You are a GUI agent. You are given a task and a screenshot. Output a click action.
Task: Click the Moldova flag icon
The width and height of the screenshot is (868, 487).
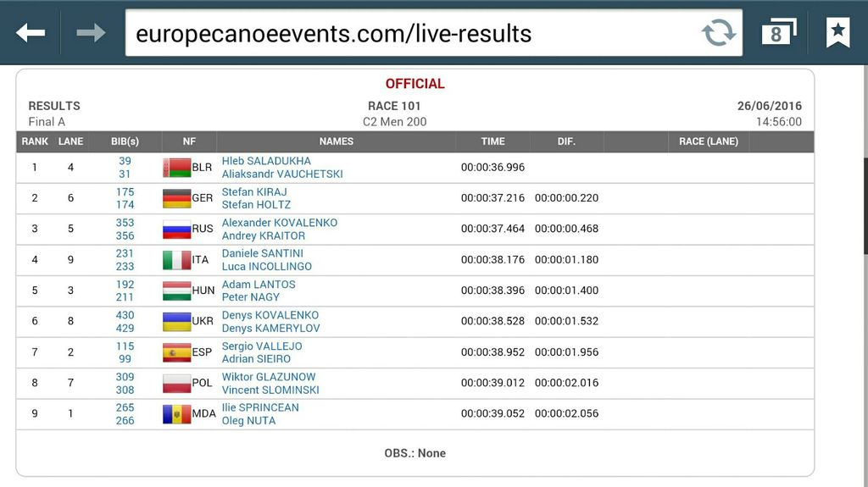click(177, 414)
